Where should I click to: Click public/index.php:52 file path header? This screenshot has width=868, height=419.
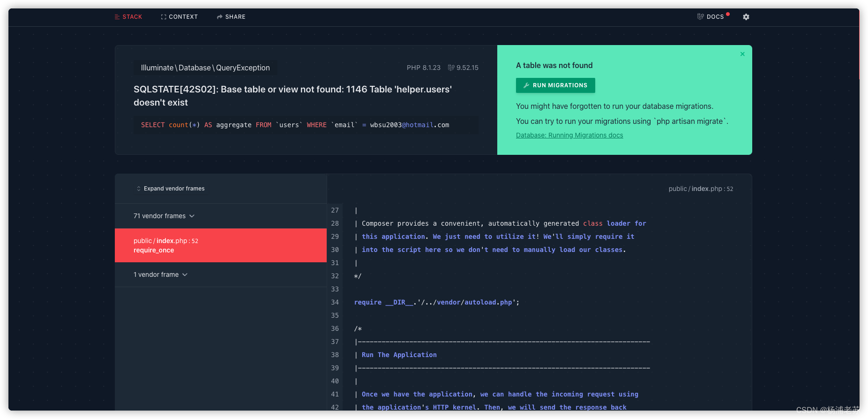tap(701, 189)
